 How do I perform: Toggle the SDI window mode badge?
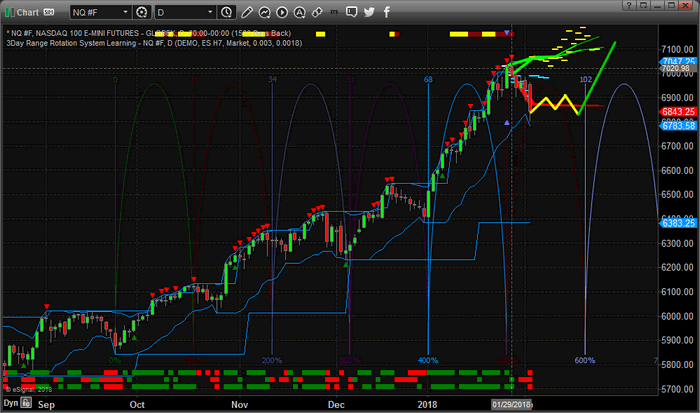pyautogui.click(x=49, y=13)
